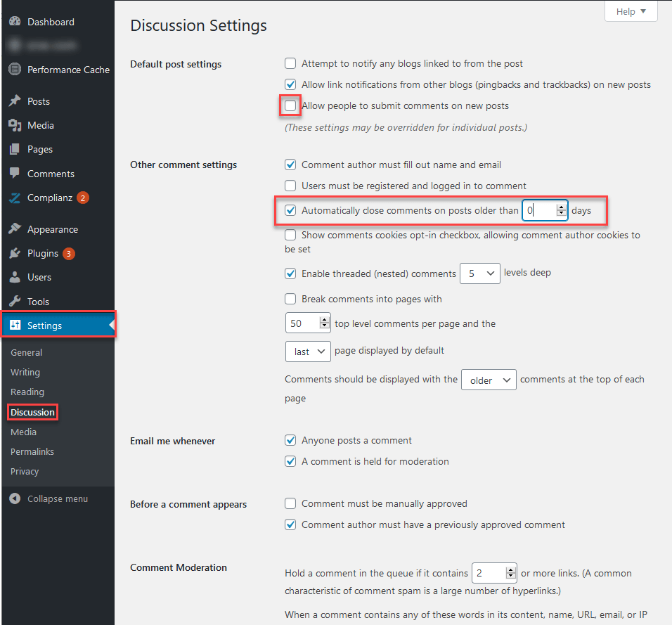Enable Show comments cookies opt-in checkbox
This screenshot has height=625, width=672.
[290, 235]
